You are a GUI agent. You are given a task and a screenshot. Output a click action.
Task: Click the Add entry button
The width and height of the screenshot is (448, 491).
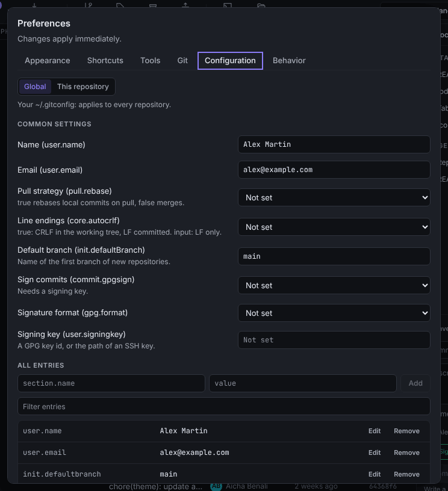click(x=415, y=383)
